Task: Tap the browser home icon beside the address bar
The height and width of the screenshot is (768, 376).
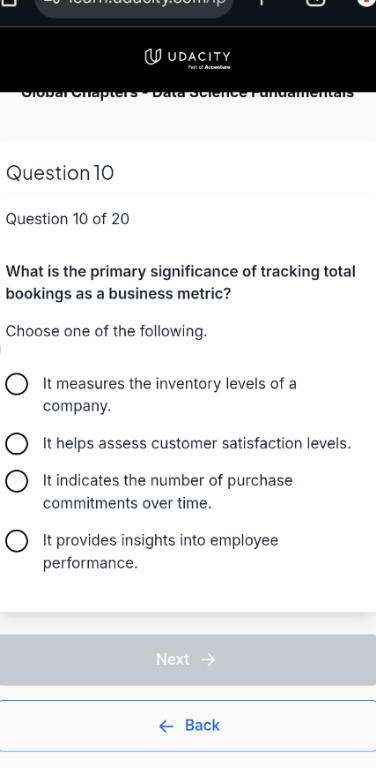Action: 11,2
